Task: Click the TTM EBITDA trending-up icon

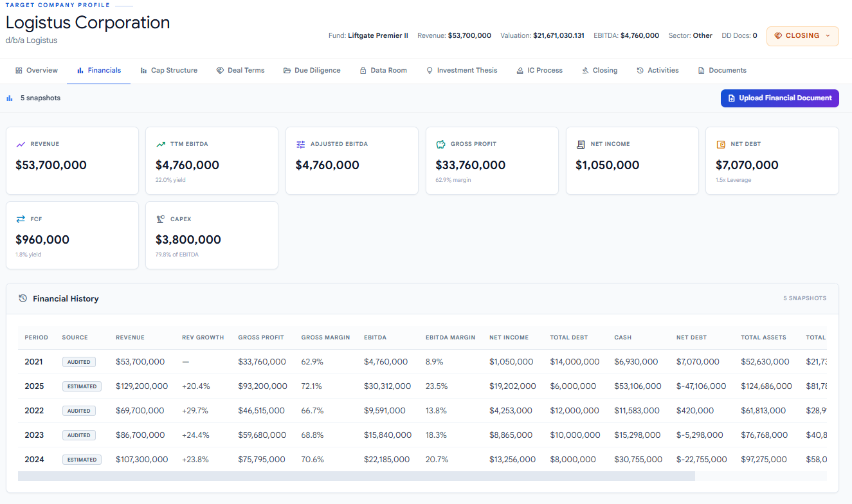Action: [x=161, y=145]
